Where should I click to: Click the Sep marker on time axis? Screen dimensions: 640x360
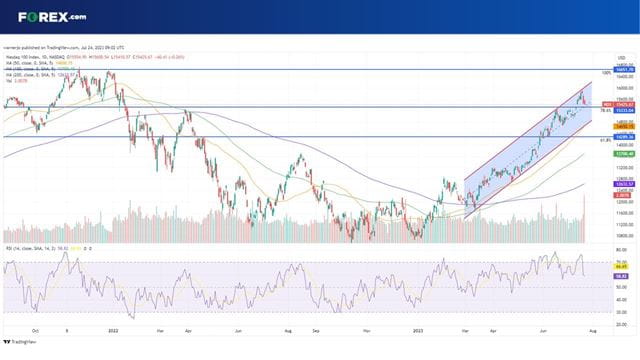pos(316,331)
